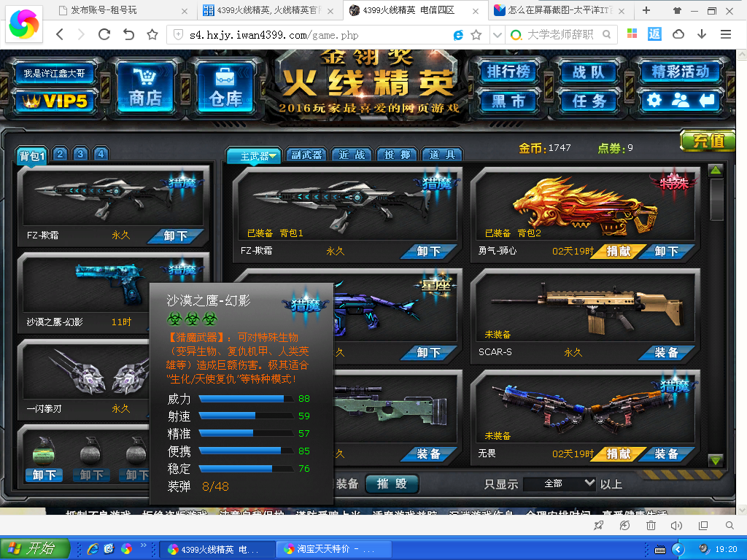Screen dimensions: 747x560
Task: Open the 黑市 black market
Action: [x=508, y=101]
